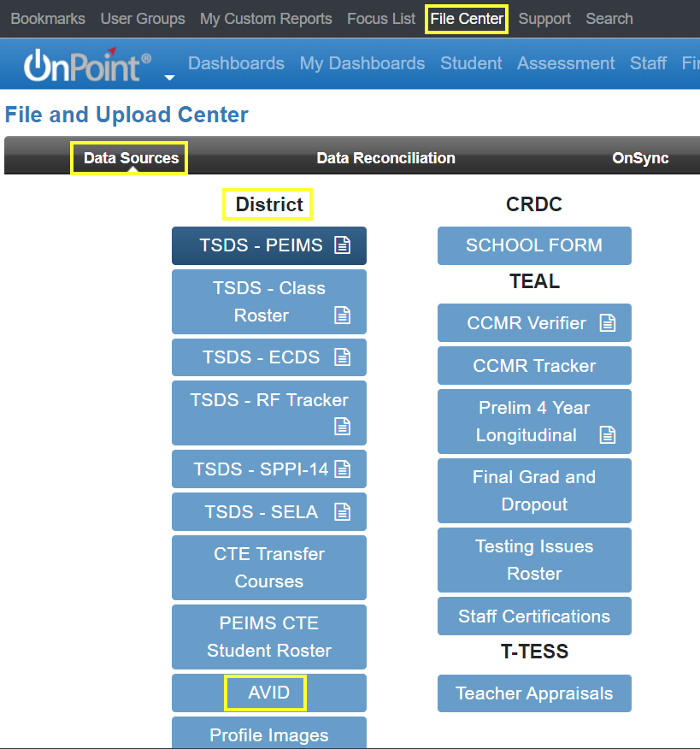Open Prelim 4 Year Longitudinal
This screenshot has width=700, height=749.
(534, 422)
